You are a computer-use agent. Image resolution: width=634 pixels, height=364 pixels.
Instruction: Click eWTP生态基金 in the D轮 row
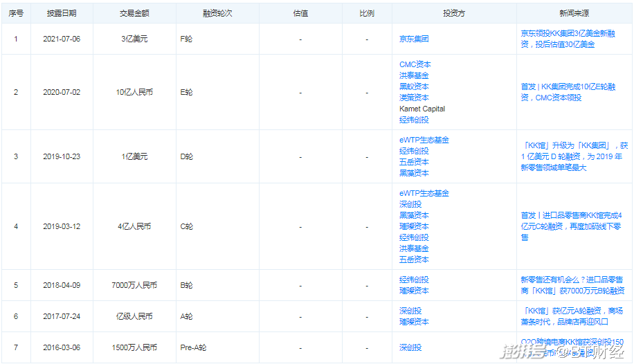[x=424, y=140]
